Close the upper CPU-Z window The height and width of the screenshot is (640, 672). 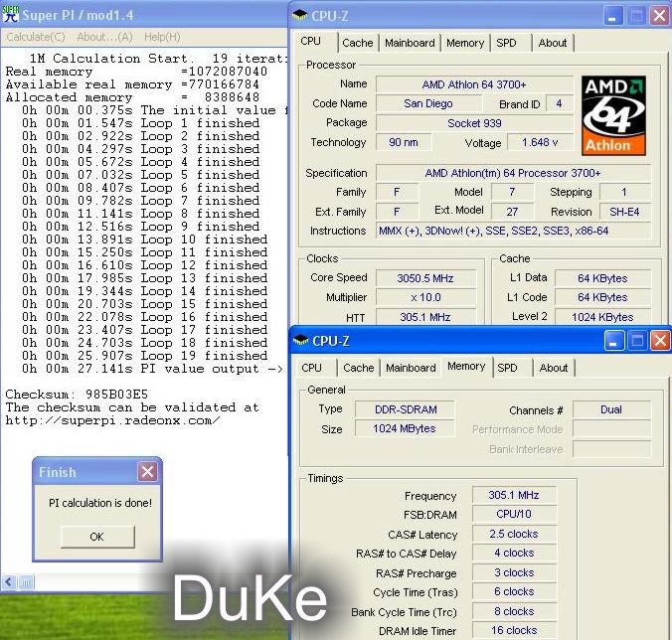(659, 16)
